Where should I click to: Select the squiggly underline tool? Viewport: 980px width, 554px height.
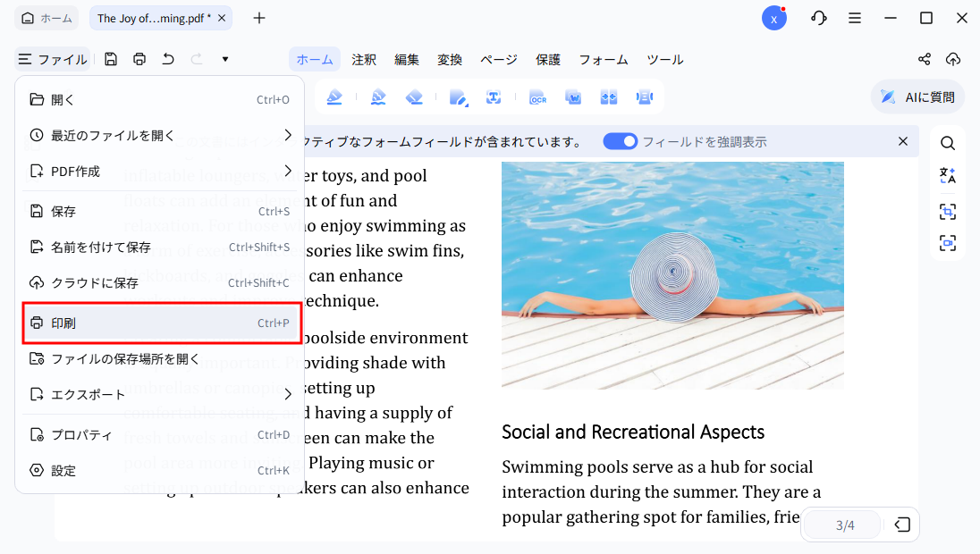(378, 97)
